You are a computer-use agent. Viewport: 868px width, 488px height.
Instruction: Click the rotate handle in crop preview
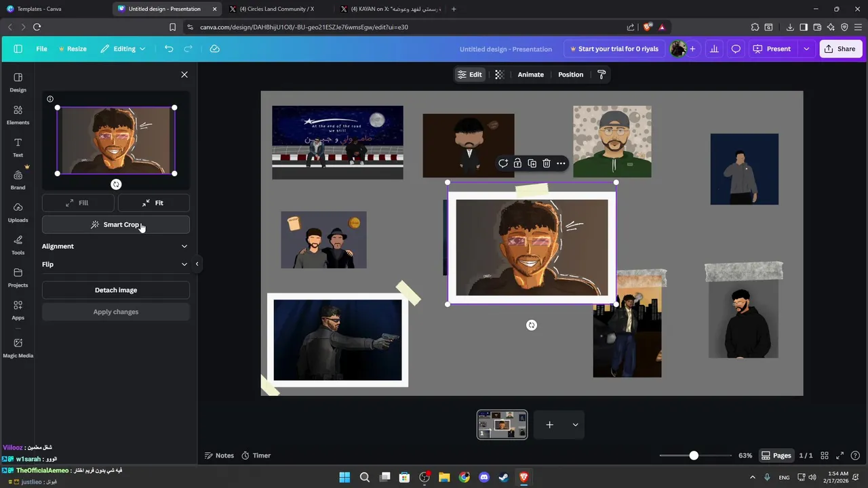tap(116, 184)
